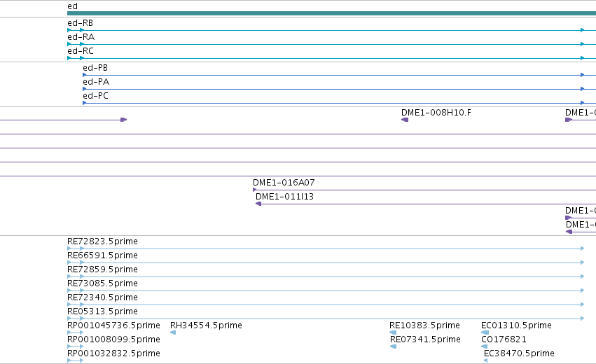
Task: Select the RE07341.5prime label
Action: 425,339
